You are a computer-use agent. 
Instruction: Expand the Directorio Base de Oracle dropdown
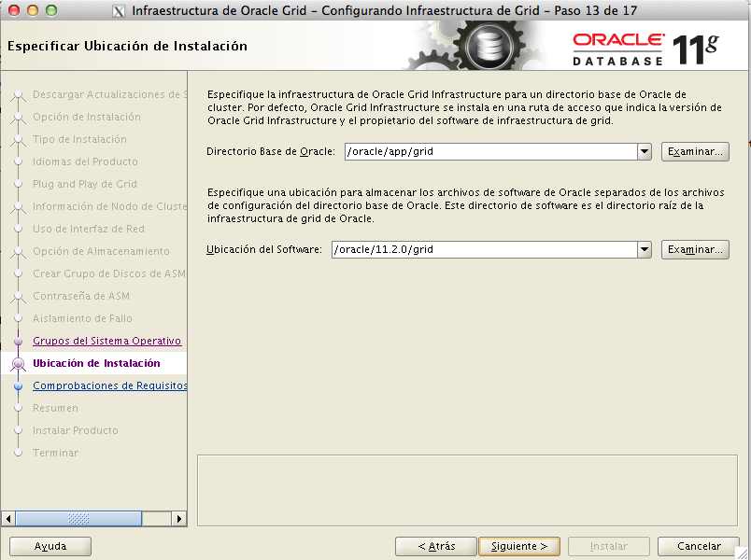tap(644, 151)
